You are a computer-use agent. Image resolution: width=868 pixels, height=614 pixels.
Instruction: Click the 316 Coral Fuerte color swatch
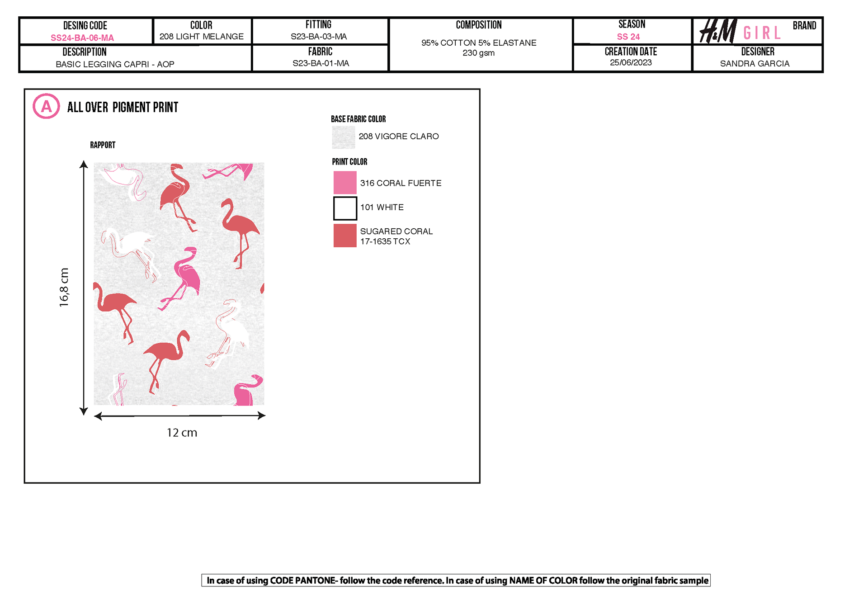click(x=345, y=183)
